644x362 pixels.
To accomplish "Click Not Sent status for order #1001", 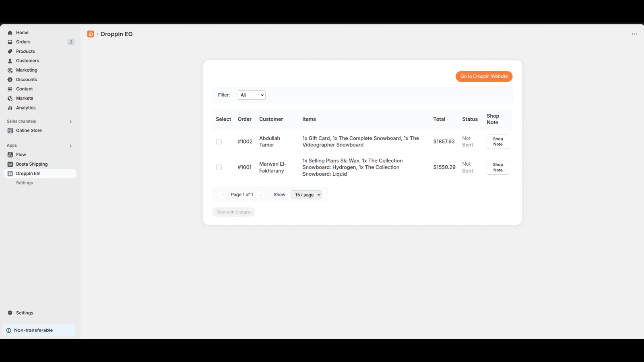I will tap(468, 167).
